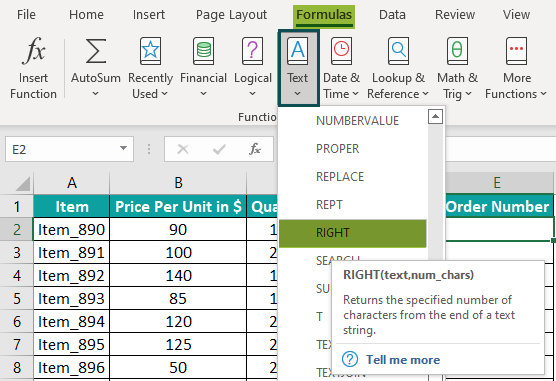Viewport: 556px width, 381px height.
Task: Open the Math & Trig theta icon
Action: coord(457,51)
